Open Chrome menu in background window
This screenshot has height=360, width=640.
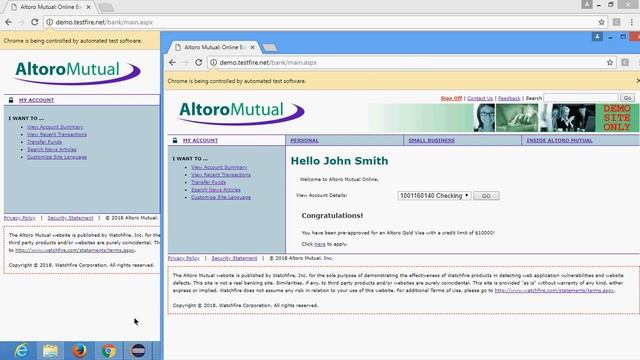click(x=631, y=22)
